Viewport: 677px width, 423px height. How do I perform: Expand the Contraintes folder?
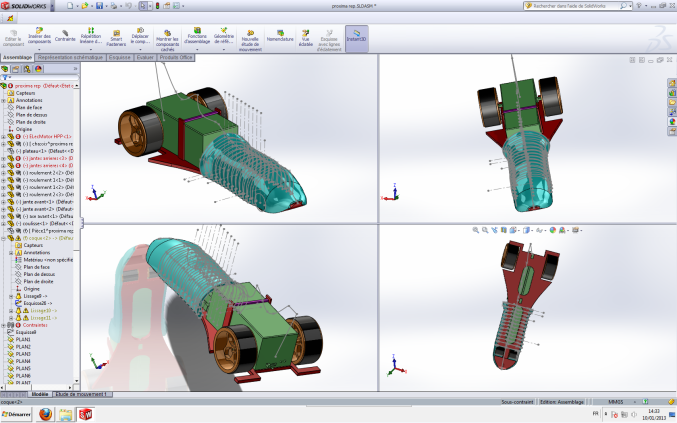click(x=3, y=325)
